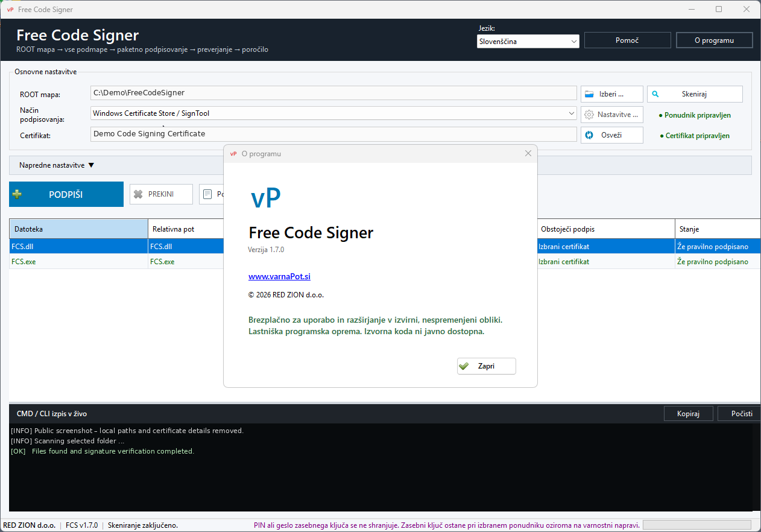This screenshot has height=532, width=761.
Task: Click the Nastavitve ... button
Action: pos(611,115)
